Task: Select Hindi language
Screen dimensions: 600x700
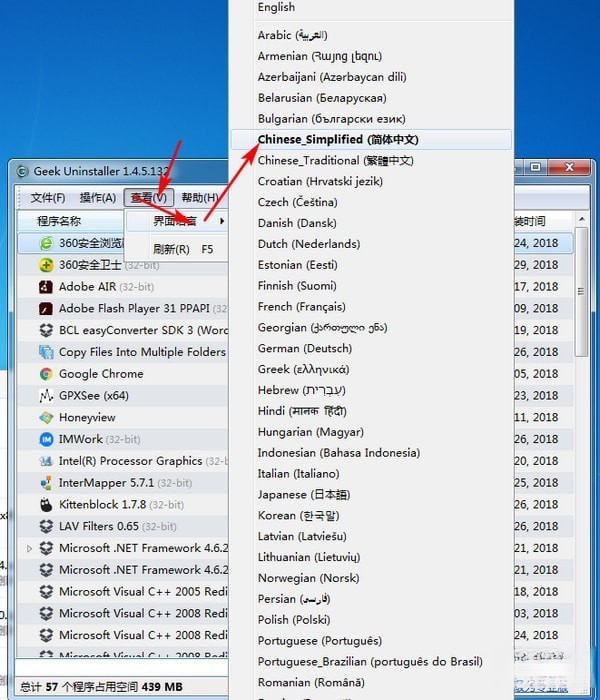Action: [x=371, y=411]
